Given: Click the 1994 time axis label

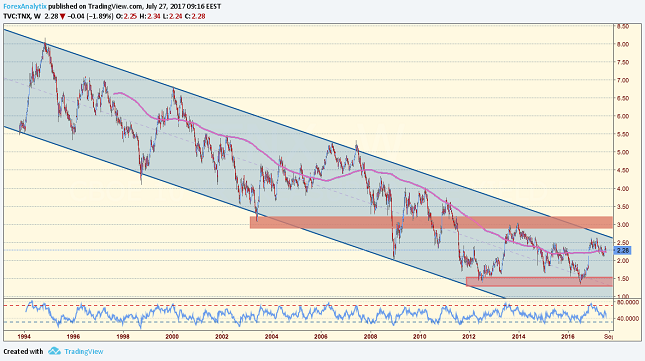Looking at the screenshot, I should coord(24,336).
